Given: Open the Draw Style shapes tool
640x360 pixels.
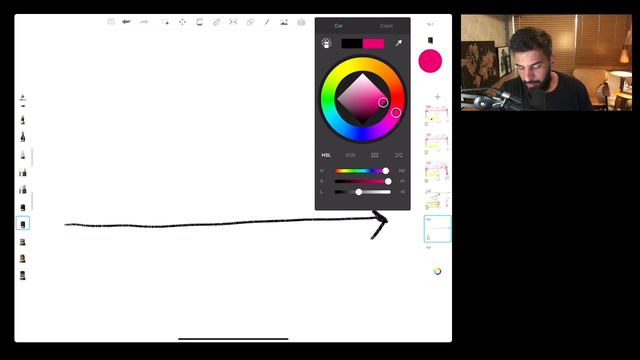Looking at the screenshot, I should point(250,22).
